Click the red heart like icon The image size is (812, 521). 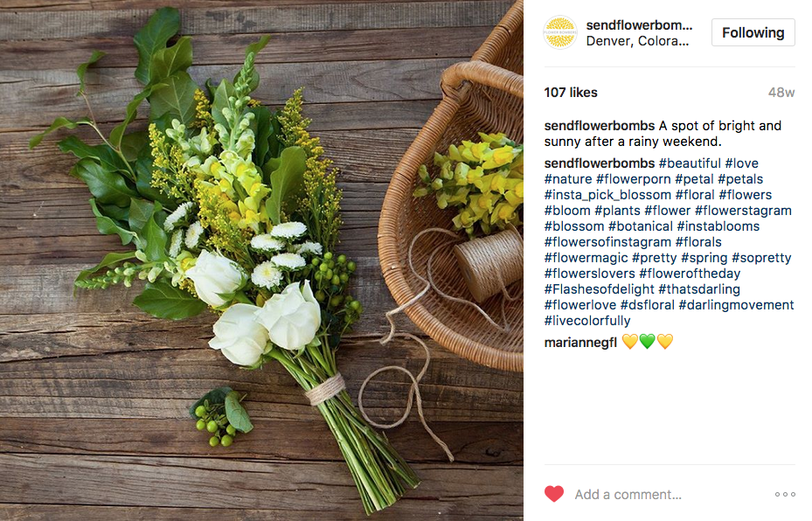[553, 494]
